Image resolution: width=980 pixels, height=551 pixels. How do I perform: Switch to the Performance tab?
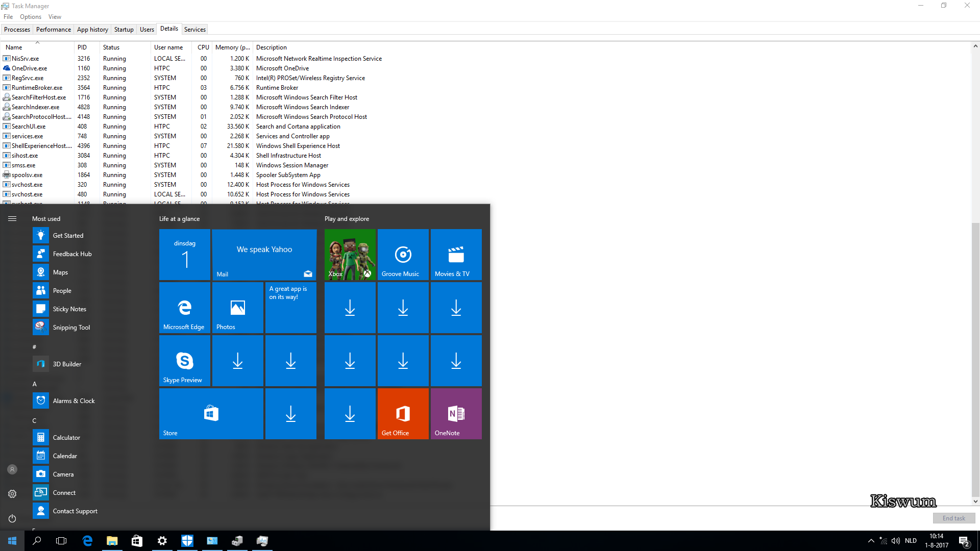tap(54, 29)
